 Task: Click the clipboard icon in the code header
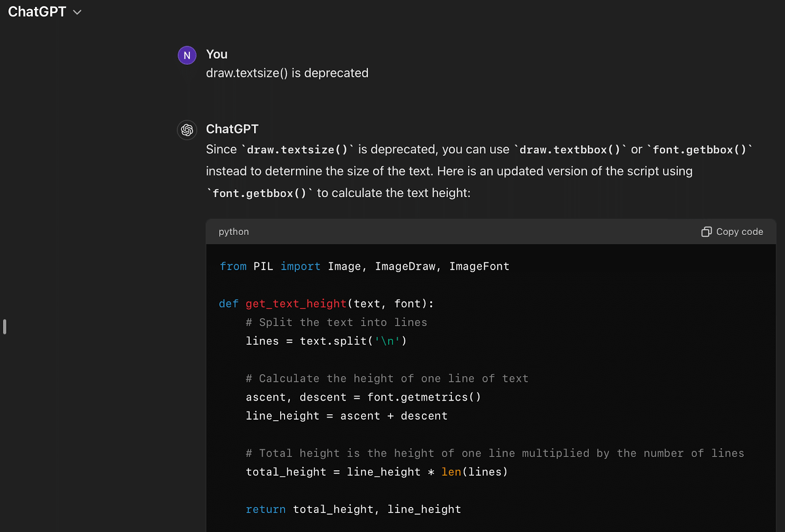[x=706, y=232]
